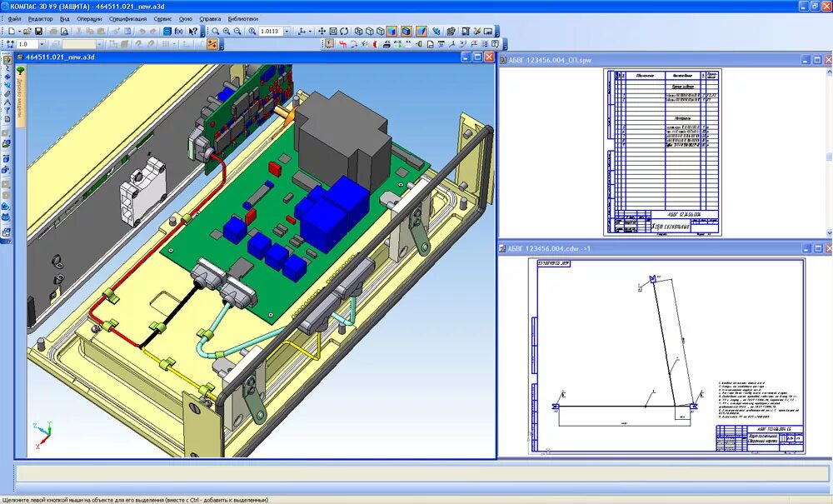Toggle the orange snapping button
Screen dimensions: 833x504
212,44
